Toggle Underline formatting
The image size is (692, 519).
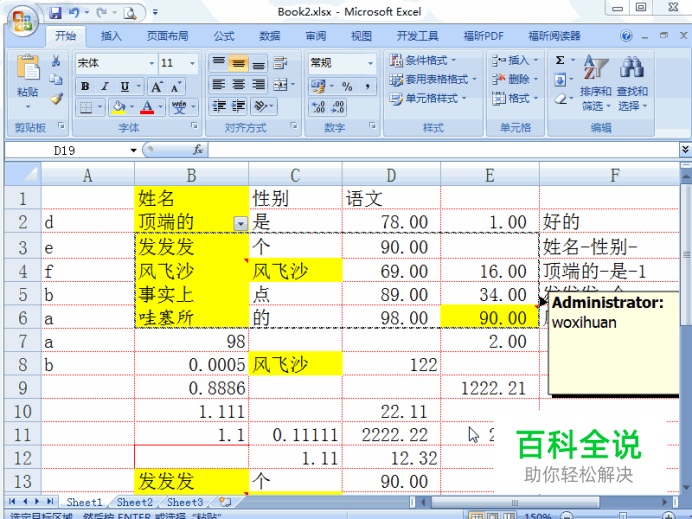pos(124,86)
